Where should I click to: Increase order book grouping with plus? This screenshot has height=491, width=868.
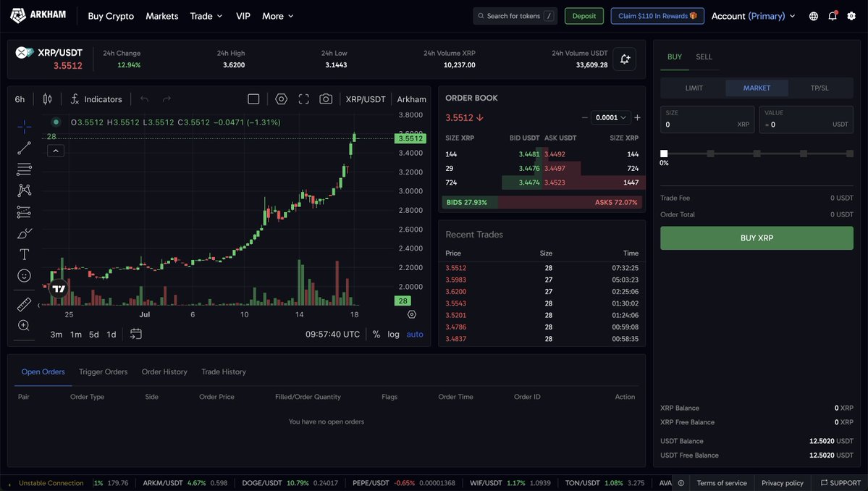pos(637,117)
